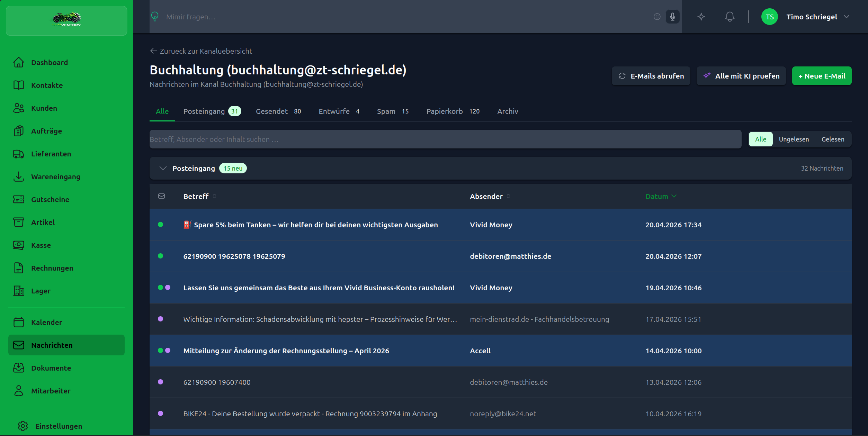868x436 pixels.
Task: Open Wareneingang from the sidebar
Action: (55, 177)
